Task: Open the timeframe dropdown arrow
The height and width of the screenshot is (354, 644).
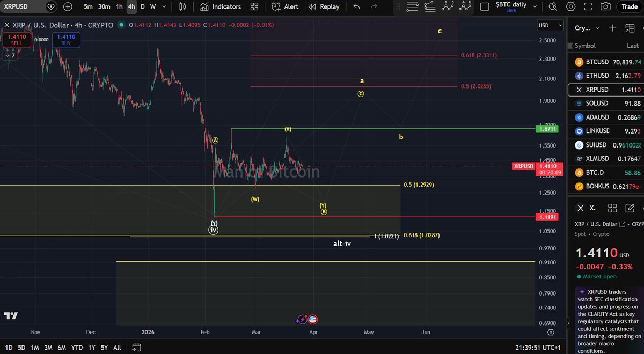Action: pyautogui.click(x=164, y=7)
